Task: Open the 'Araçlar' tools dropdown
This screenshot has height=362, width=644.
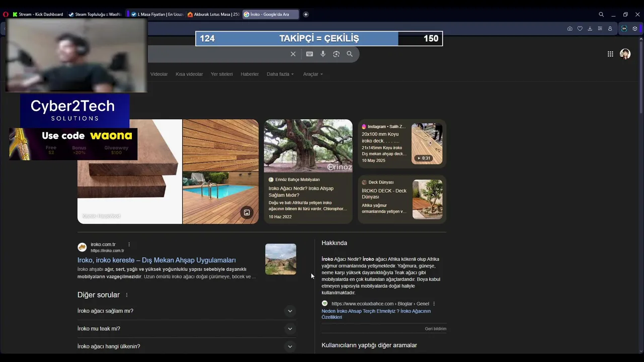Action: 313,74
